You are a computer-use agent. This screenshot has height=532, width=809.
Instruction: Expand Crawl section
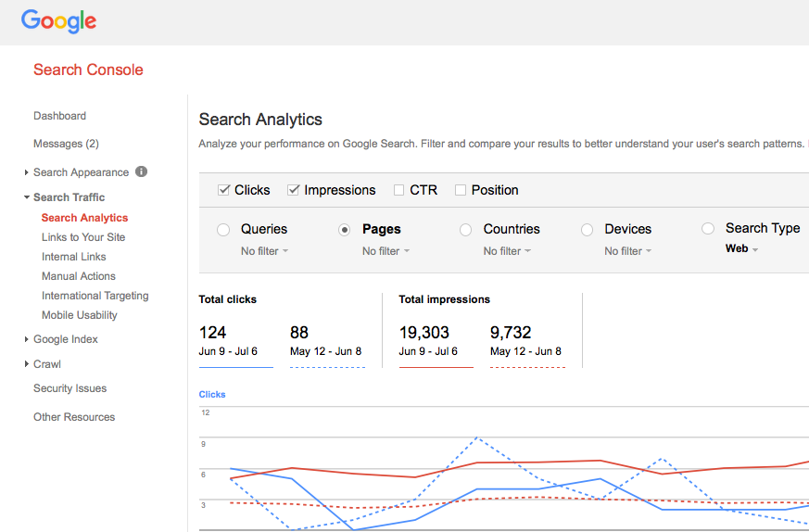point(26,364)
